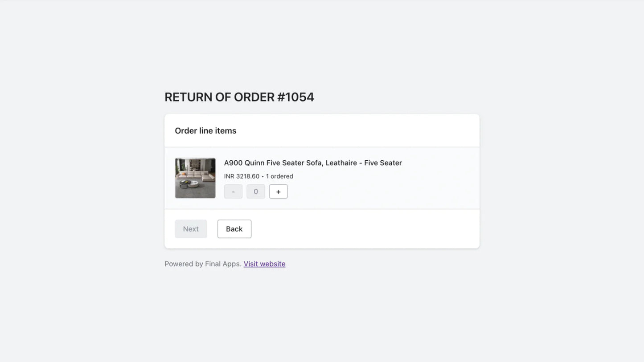
Task: Increase return quantity with plus button
Action: point(278,191)
